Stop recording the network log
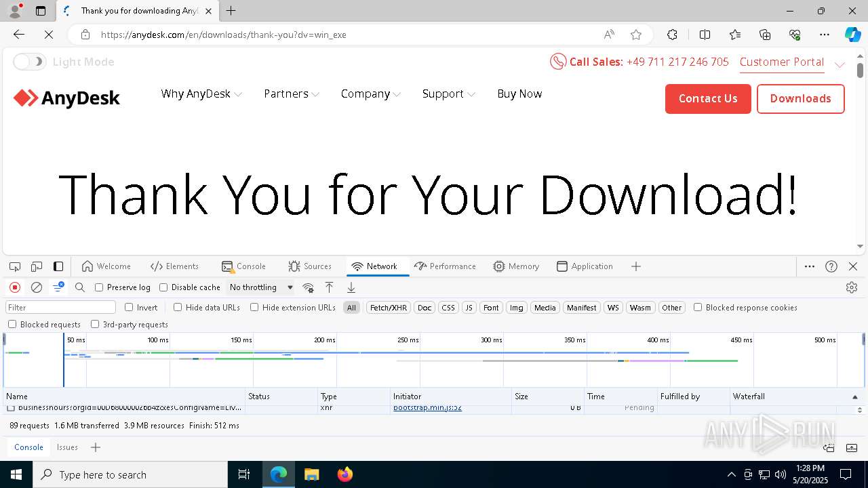Viewport: 868px width, 488px height. 15,287
